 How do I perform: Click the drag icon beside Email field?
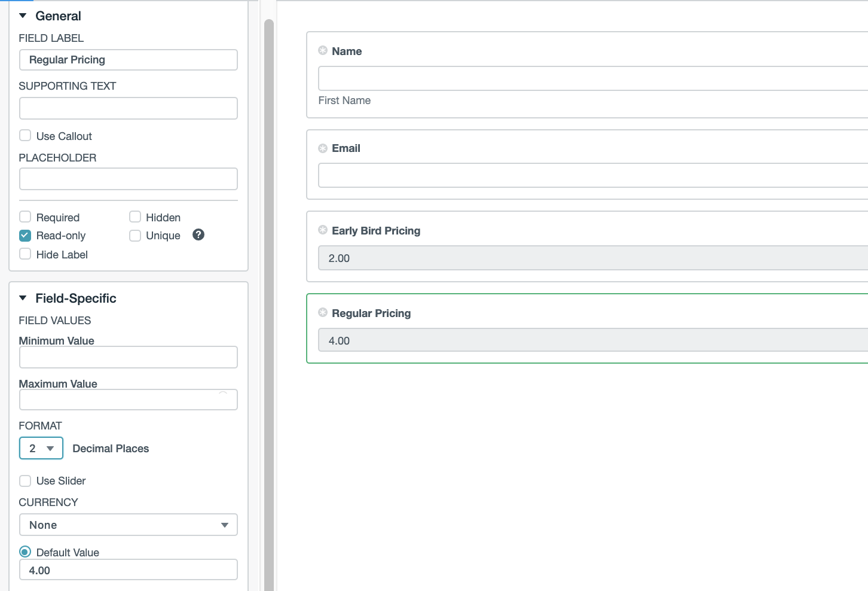click(x=323, y=148)
